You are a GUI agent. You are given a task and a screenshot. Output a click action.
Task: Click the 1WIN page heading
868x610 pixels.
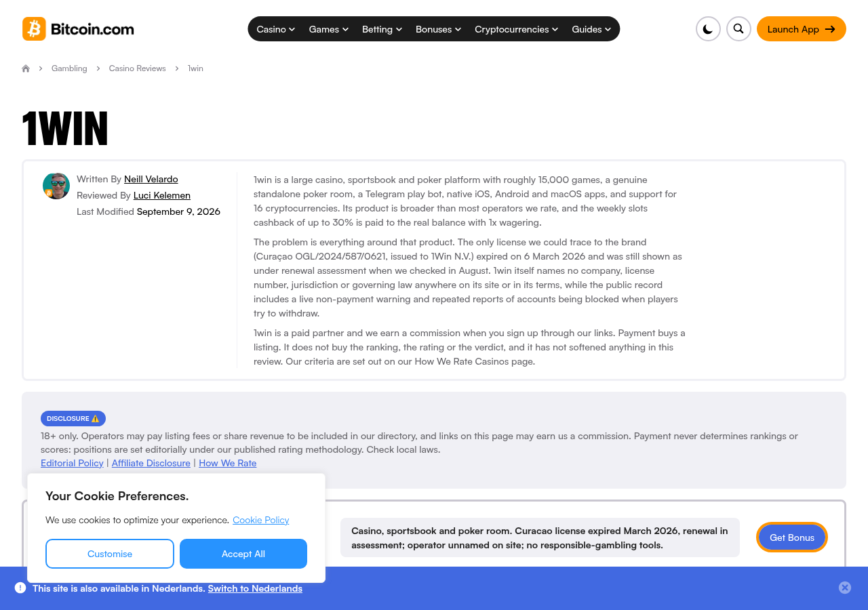[65, 128]
